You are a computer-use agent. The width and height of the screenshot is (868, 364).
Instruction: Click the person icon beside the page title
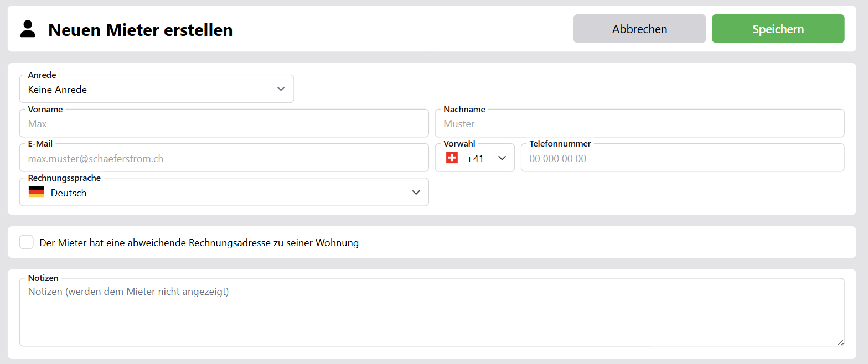[x=28, y=29]
